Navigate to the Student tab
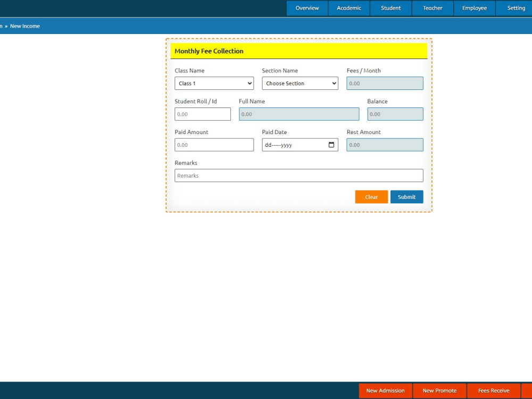 390,8
